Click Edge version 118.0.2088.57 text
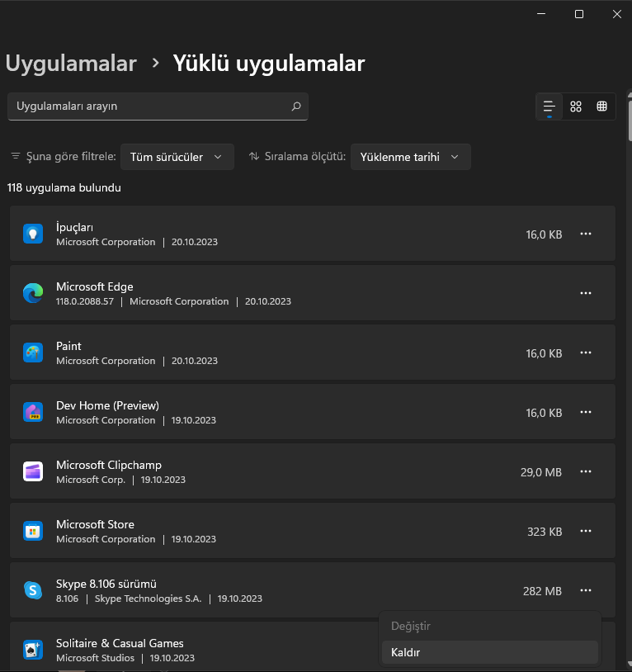The width and height of the screenshot is (632, 672). click(x=85, y=301)
